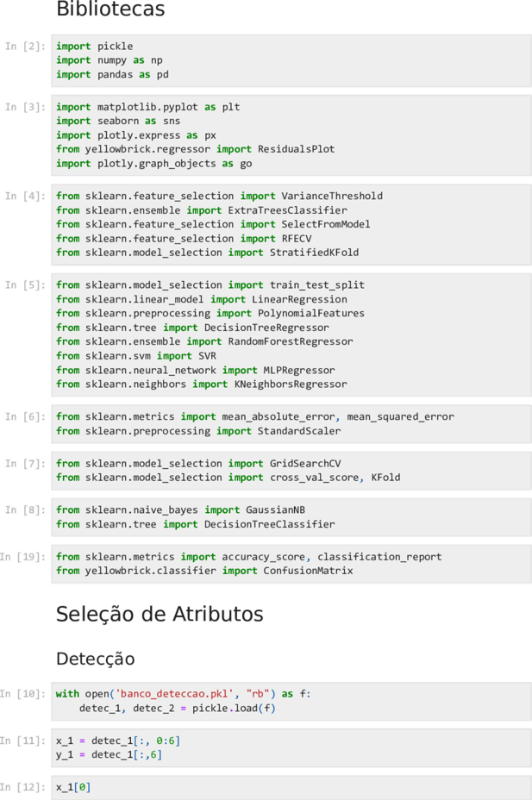Place cursor on the ResidualsPlot import line
The width and height of the screenshot is (532, 800).
[196, 149]
